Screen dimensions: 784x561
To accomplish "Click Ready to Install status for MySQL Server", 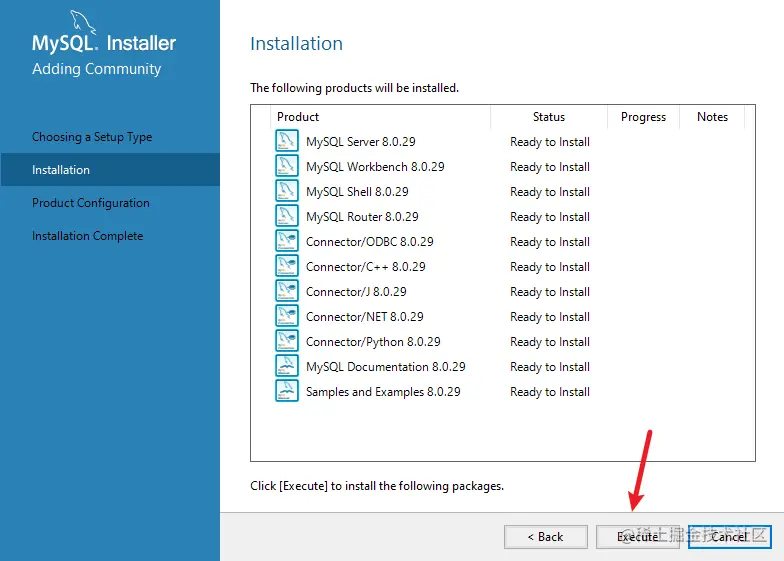I will pyautogui.click(x=550, y=142).
